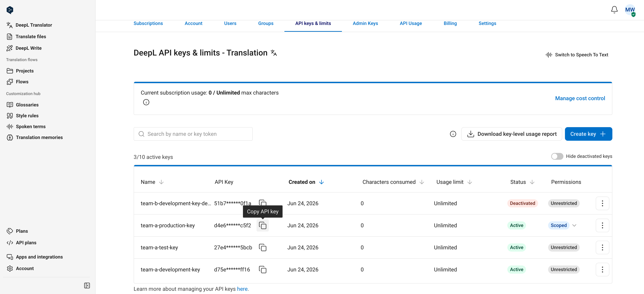Image resolution: width=644 pixels, height=294 pixels.
Task: Open row menu for team-a-production-key
Action: click(602, 225)
